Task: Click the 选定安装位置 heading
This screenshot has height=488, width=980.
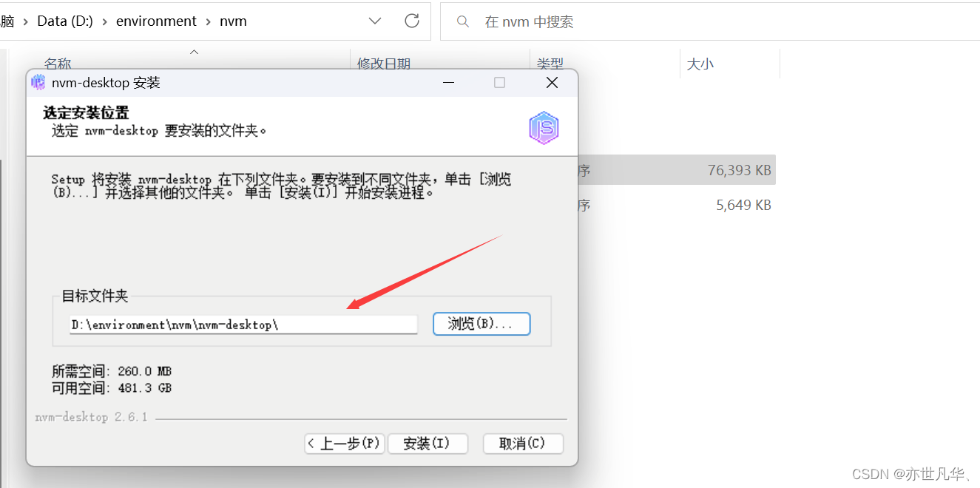Action: (86, 112)
